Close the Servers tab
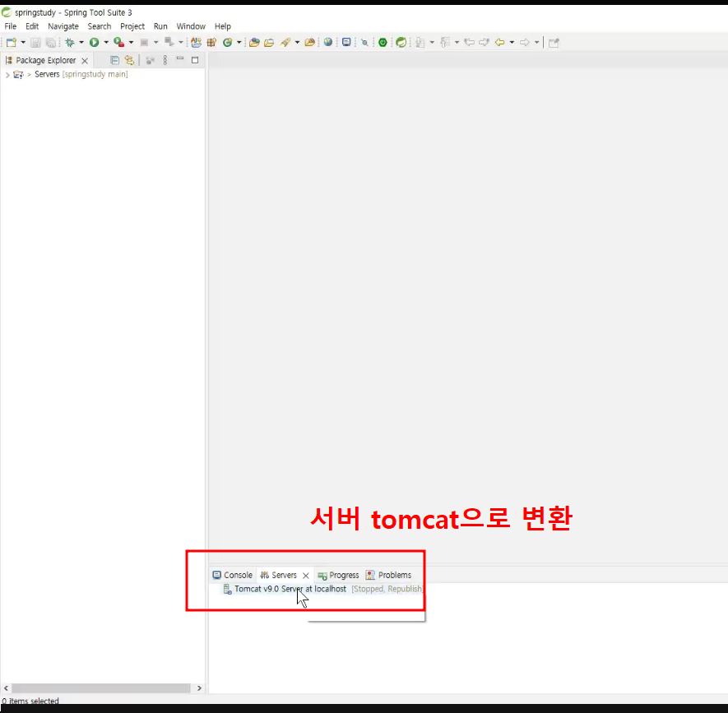Screen dimensions: 728x713 point(306,576)
